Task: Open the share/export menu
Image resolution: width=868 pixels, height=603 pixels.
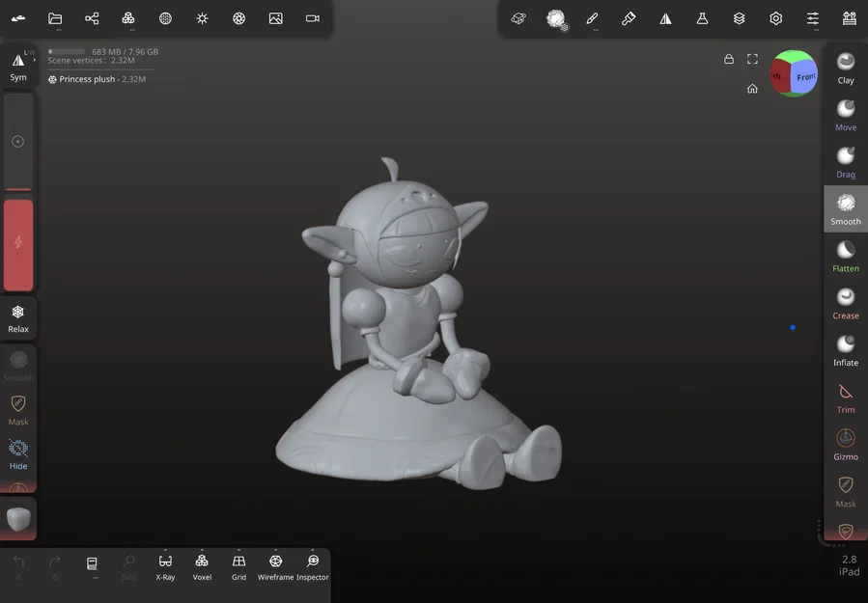Action: coord(92,18)
